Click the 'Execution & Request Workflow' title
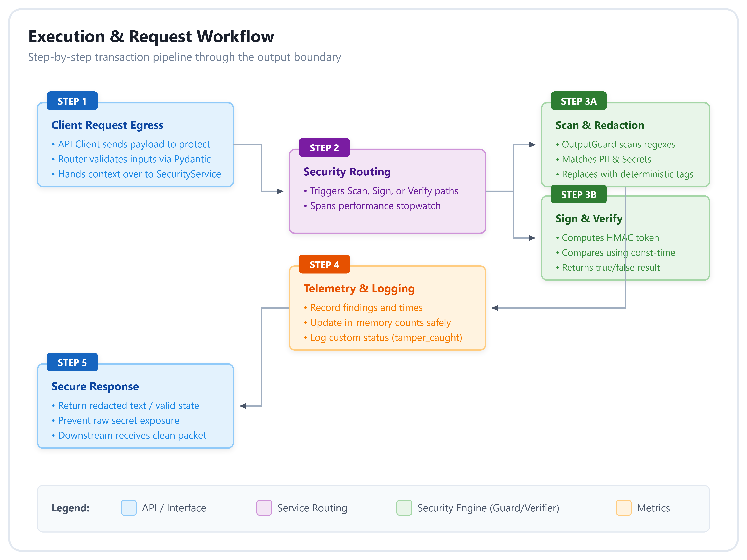747x560 pixels. tap(151, 36)
